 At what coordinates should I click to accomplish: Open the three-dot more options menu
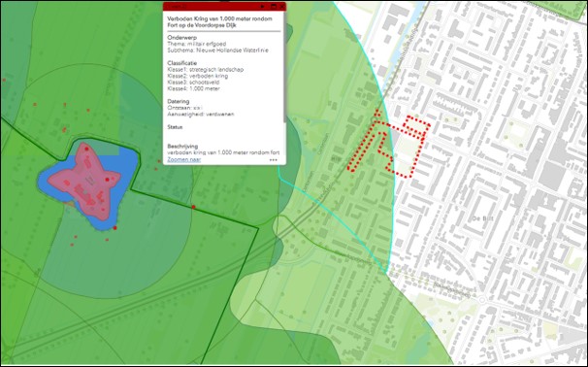(x=274, y=160)
